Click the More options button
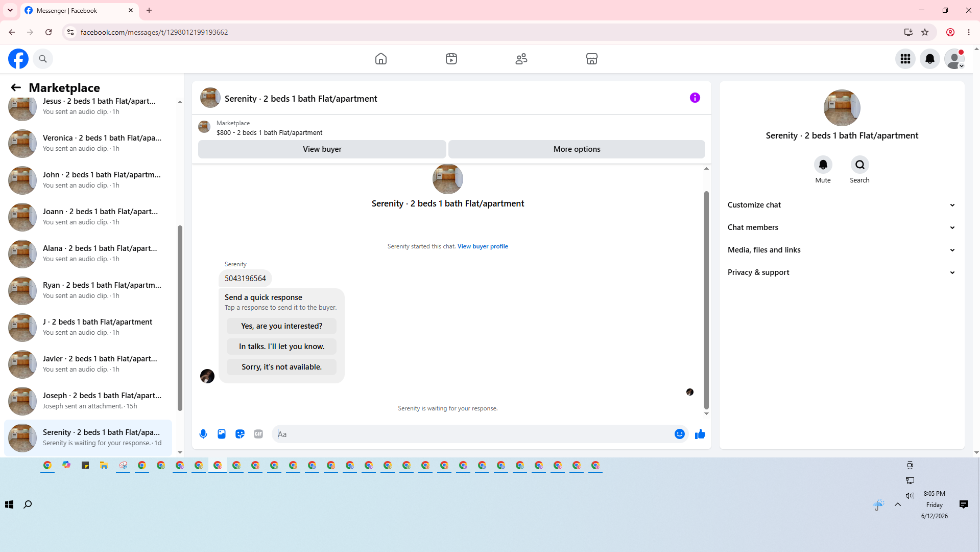 [x=577, y=149]
